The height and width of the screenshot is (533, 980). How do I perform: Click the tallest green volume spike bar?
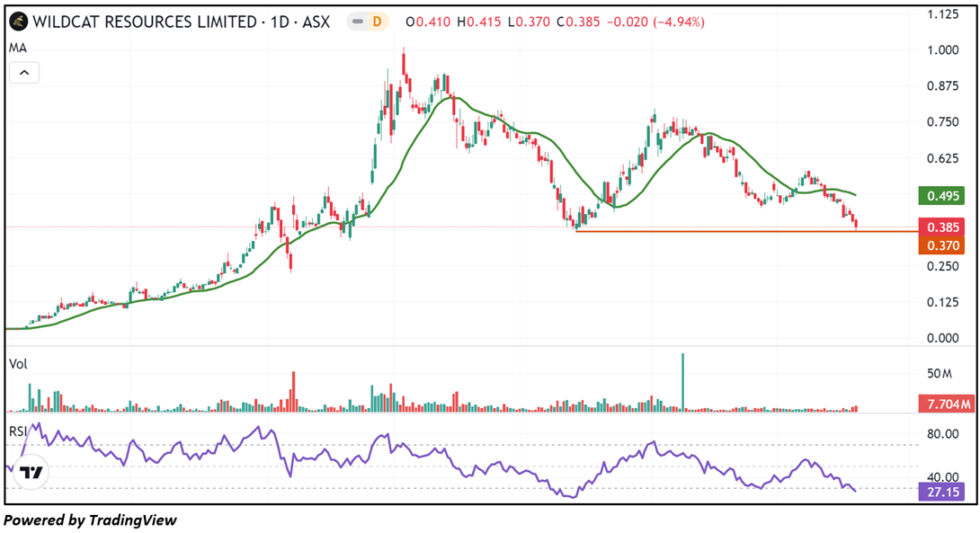(682, 382)
